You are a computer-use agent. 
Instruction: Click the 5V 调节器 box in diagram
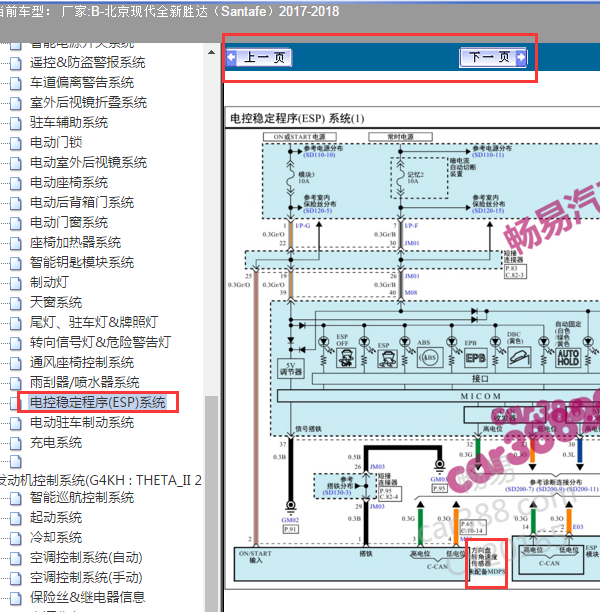291,368
